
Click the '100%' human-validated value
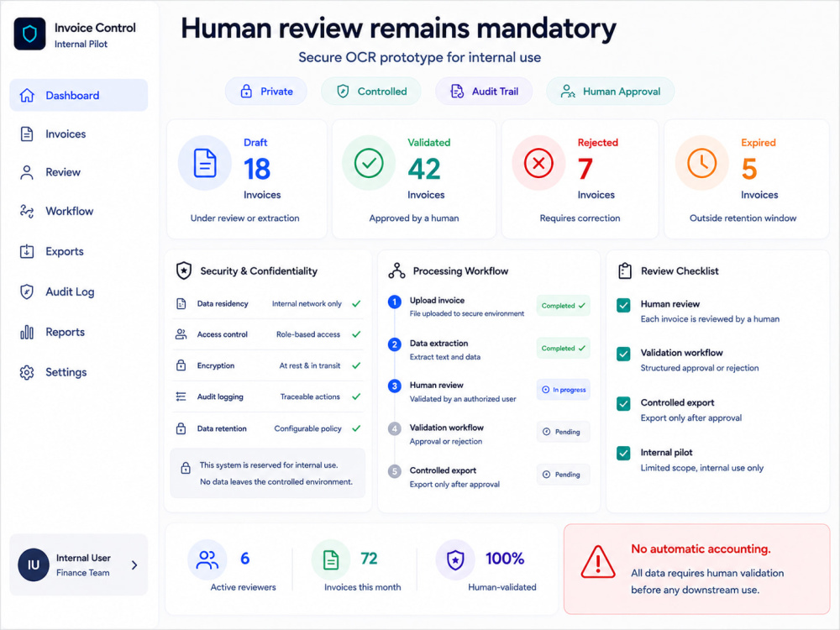click(505, 559)
